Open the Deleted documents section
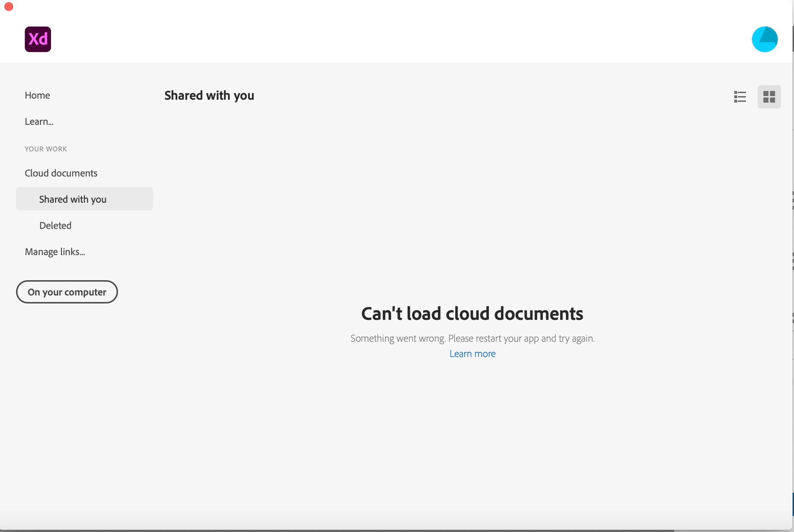The width and height of the screenshot is (794, 532). [55, 226]
